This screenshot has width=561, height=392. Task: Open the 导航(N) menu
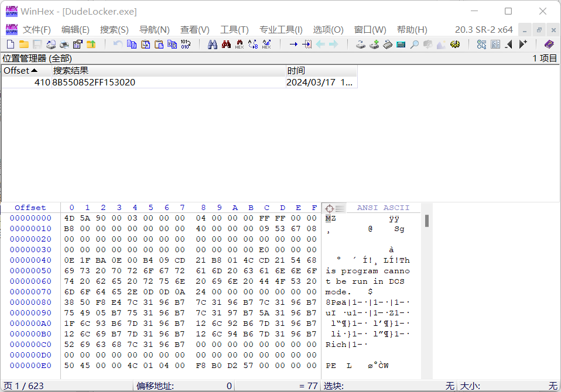point(154,30)
